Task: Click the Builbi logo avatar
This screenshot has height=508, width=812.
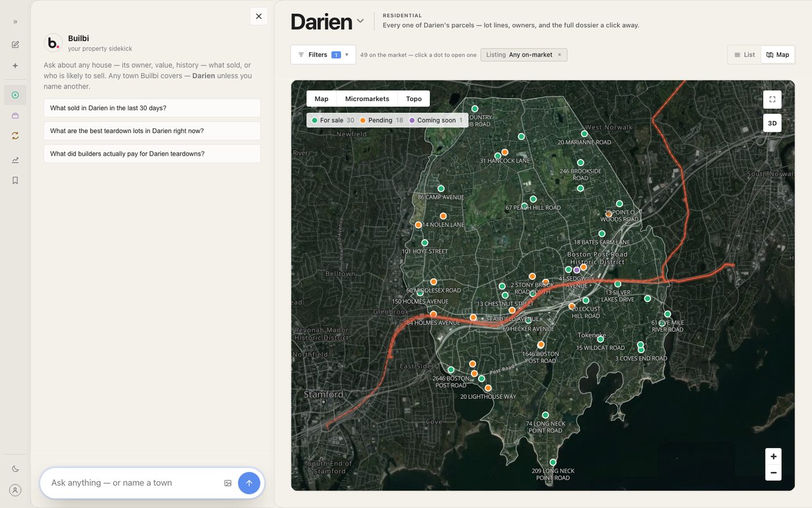Action: tap(53, 42)
